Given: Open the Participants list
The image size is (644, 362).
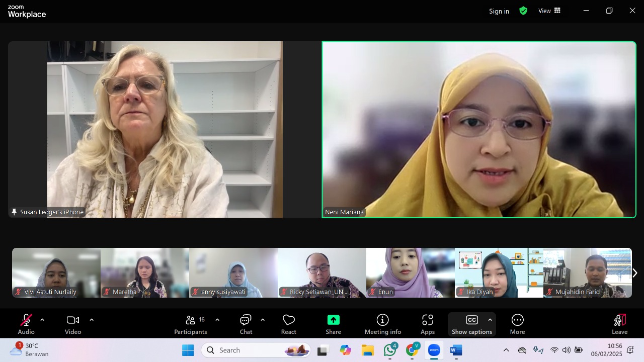Looking at the screenshot, I should [x=191, y=324].
